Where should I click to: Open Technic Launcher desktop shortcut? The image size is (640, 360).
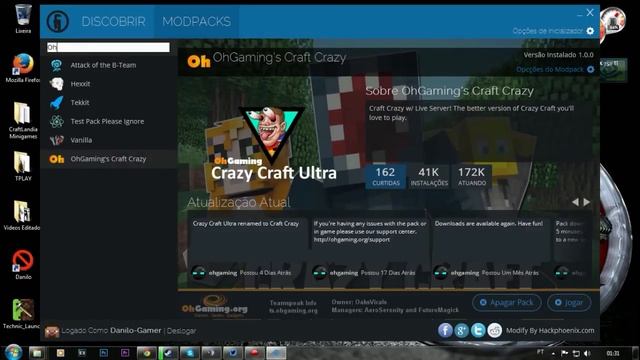(22, 313)
